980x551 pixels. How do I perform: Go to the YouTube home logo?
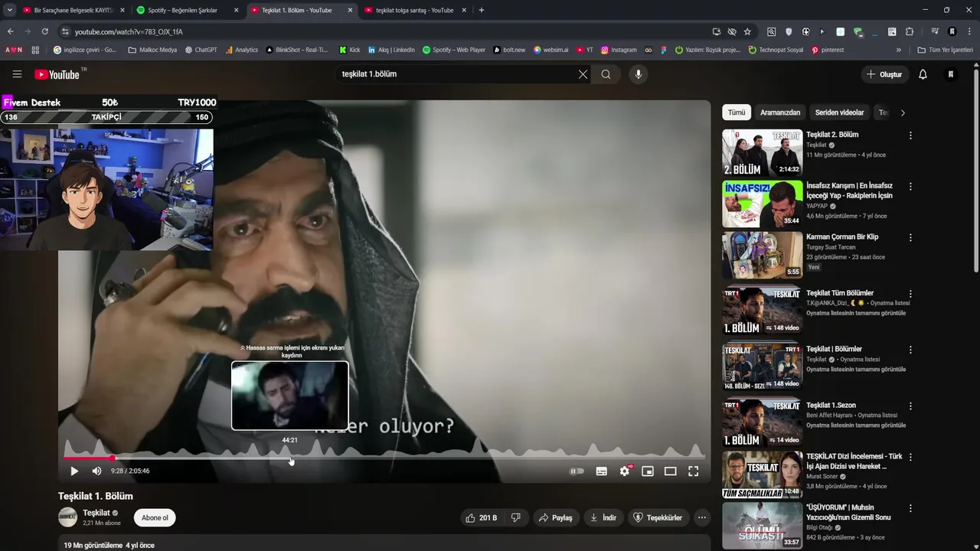pyautogui.click(x=57, y=74)
